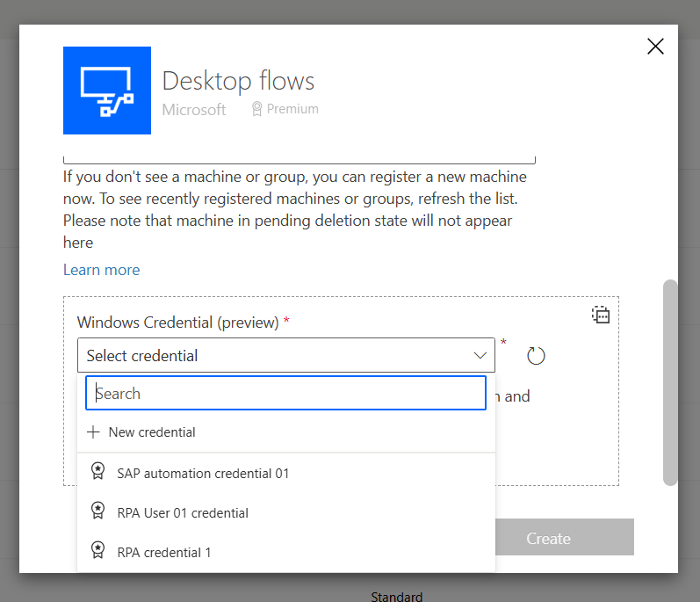
Task: Add a New credential
Action: [x=286, y=432]
